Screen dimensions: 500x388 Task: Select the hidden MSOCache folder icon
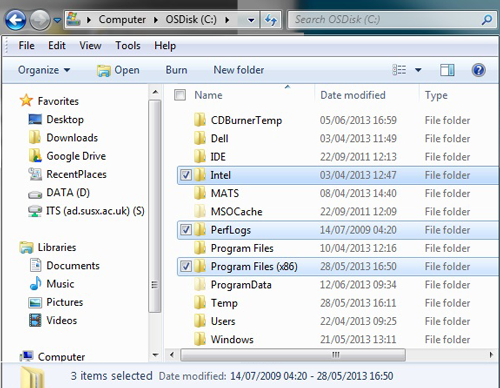pyautogui.click(x=200, y=211)
